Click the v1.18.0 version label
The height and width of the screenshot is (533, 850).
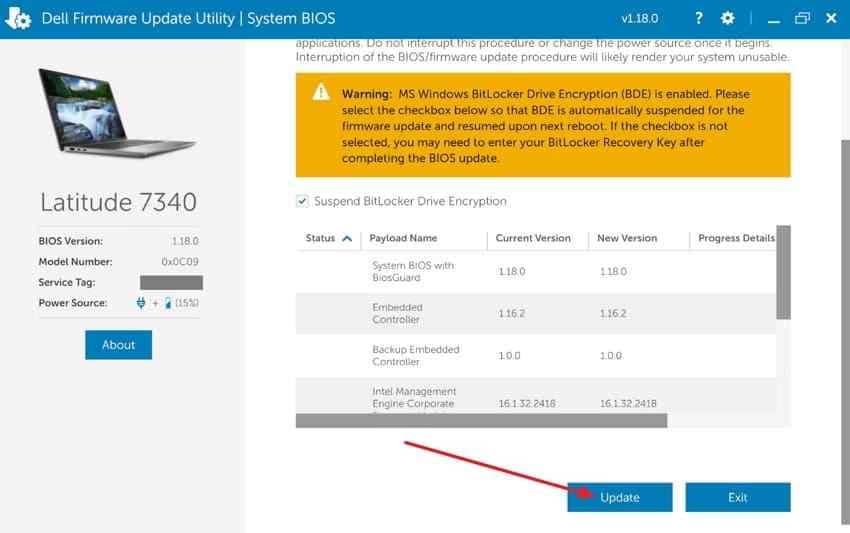click(x=640, y=18)
